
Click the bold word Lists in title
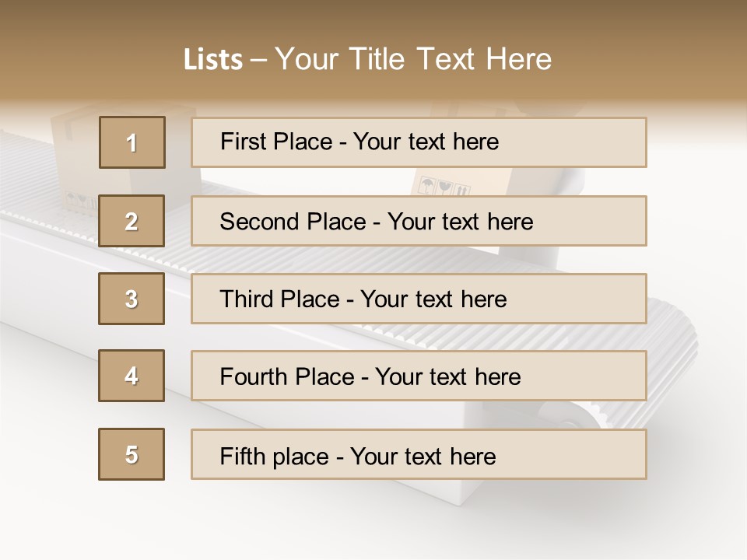(213, 60)
